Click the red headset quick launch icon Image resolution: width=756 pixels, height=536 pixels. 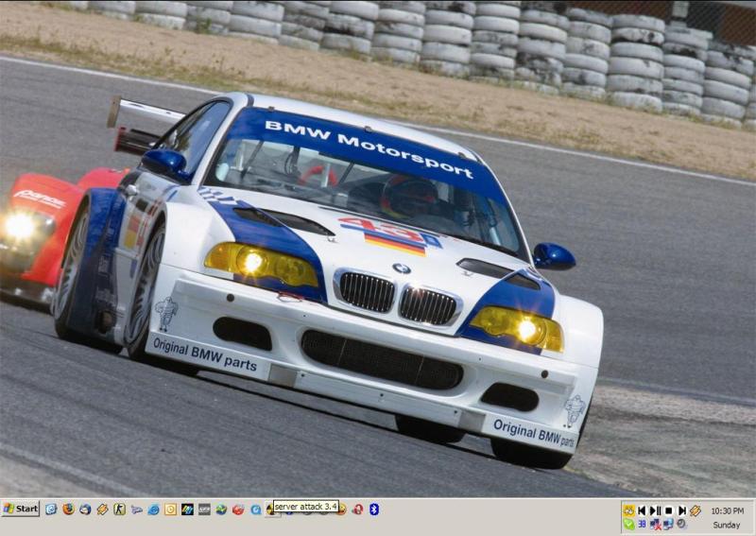click(357, 509)
